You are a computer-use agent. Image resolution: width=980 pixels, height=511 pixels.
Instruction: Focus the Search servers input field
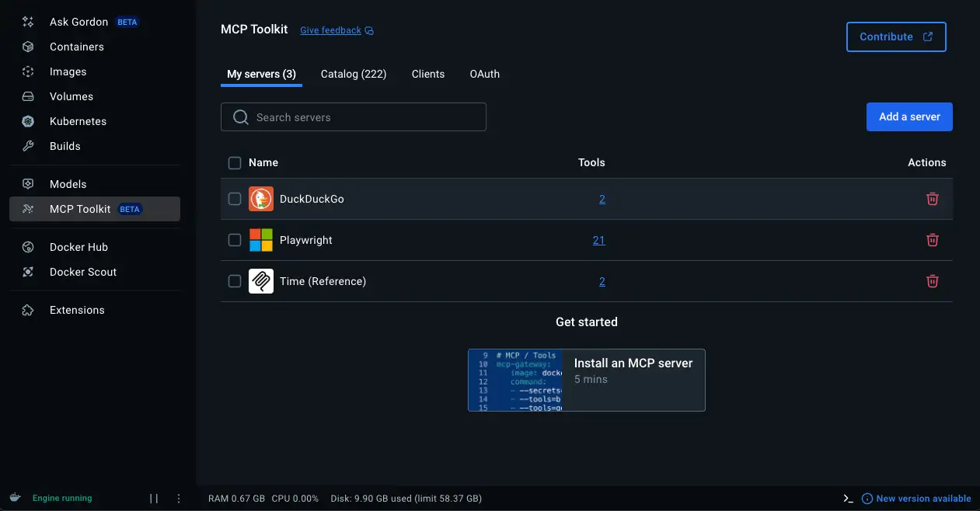click(354, 117)
